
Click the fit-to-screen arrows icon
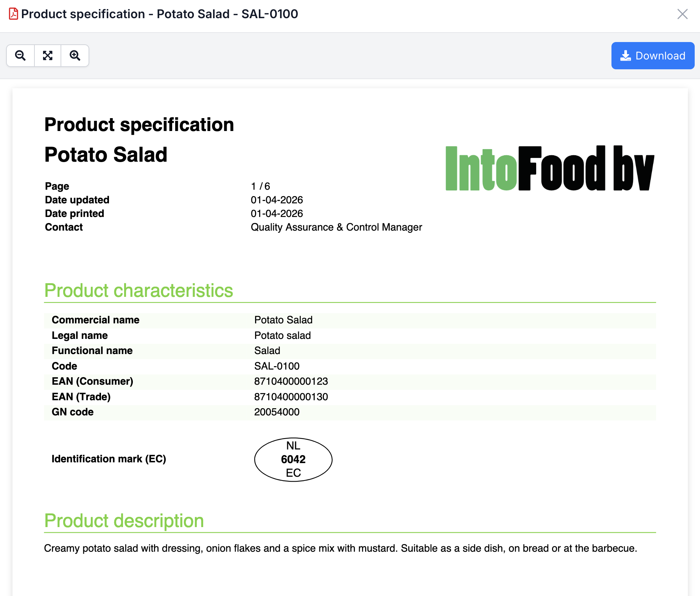[x=48, y=55]
